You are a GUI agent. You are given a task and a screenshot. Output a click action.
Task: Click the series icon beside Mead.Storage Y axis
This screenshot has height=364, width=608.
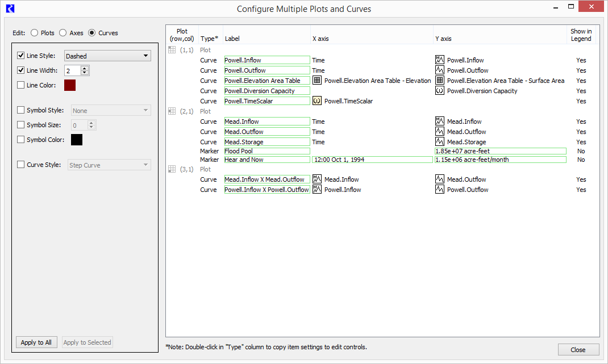439,141
